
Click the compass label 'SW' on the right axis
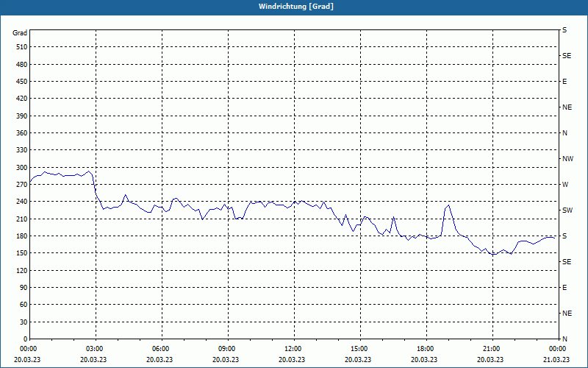click(x=567, y=210)
